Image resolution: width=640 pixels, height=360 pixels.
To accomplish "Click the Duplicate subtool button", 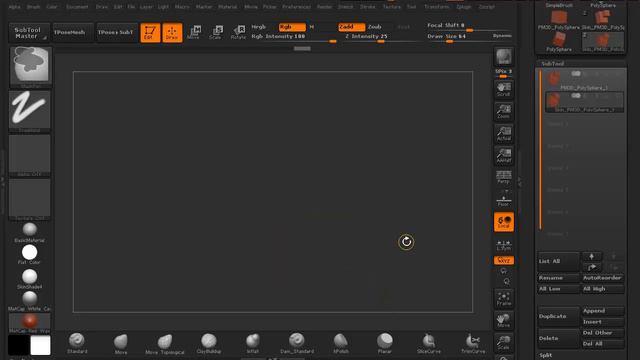I will [558, 316].
